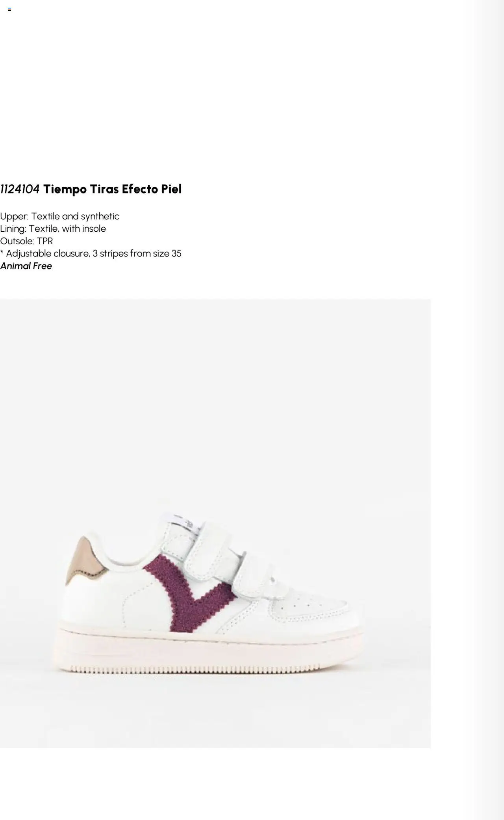
Task: Click the Animal Free label
Action: point(26,266)
